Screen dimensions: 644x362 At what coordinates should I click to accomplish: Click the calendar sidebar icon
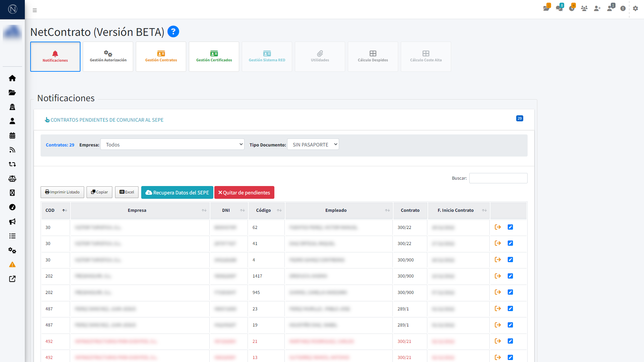click(x=12, y=135)
